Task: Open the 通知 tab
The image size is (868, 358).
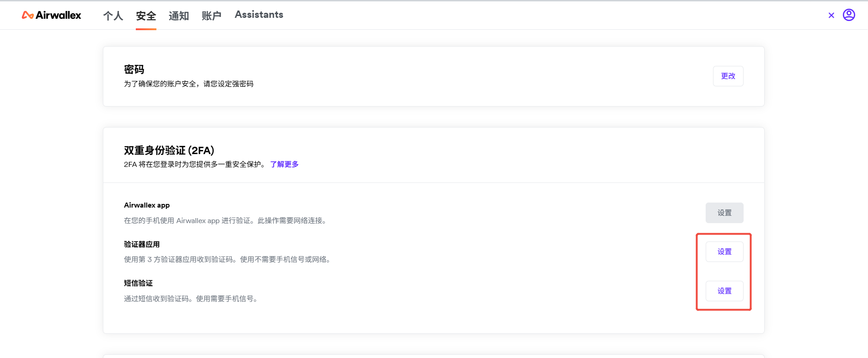Action: point(179,16)
